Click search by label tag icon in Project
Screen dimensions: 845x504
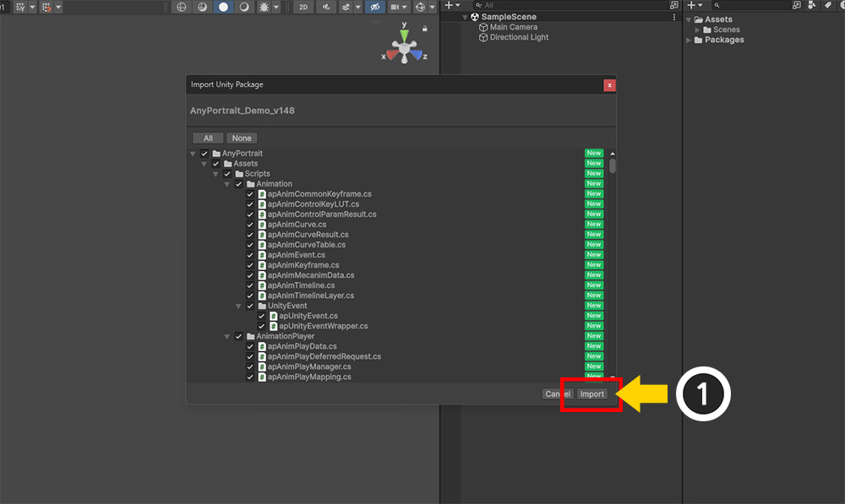(828, 5)
